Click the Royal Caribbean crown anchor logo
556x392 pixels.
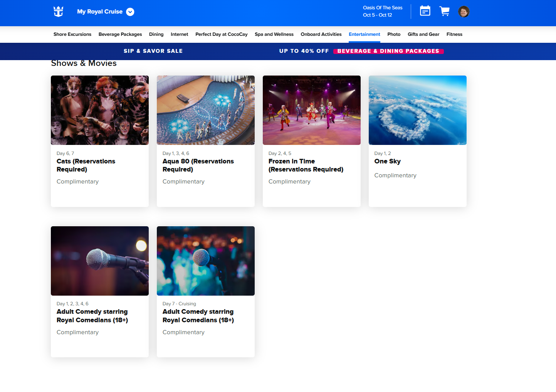(59, 12)
